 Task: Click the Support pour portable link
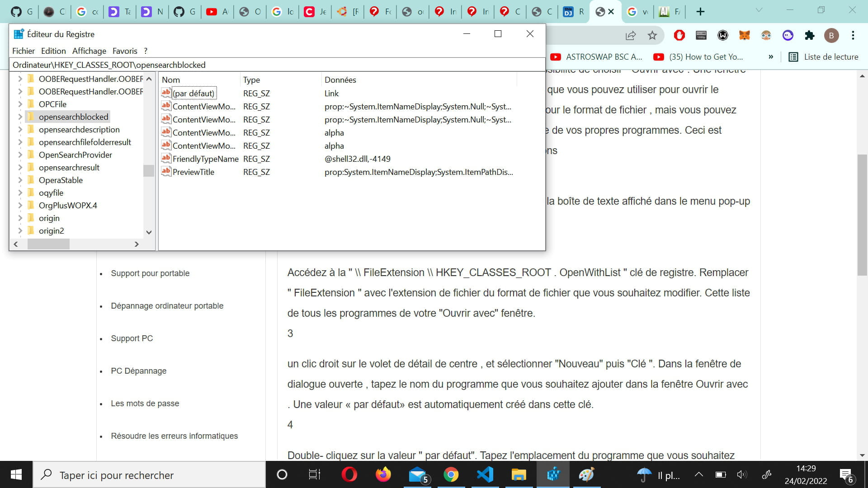150,273
